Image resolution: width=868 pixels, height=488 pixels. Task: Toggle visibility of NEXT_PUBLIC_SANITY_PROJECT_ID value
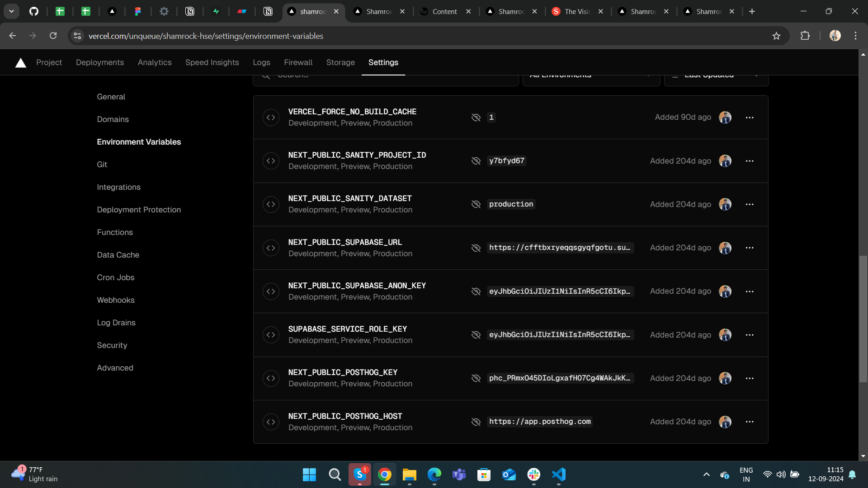[x=476, y=161]
